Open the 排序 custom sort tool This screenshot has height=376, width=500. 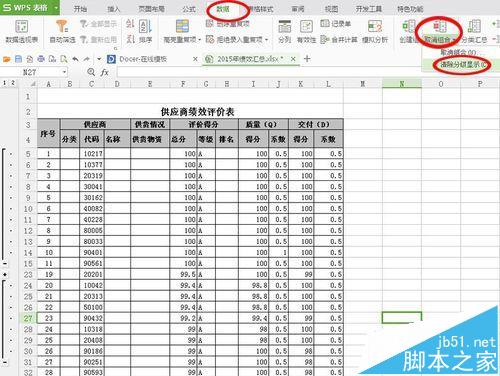(x=145, y=32)
